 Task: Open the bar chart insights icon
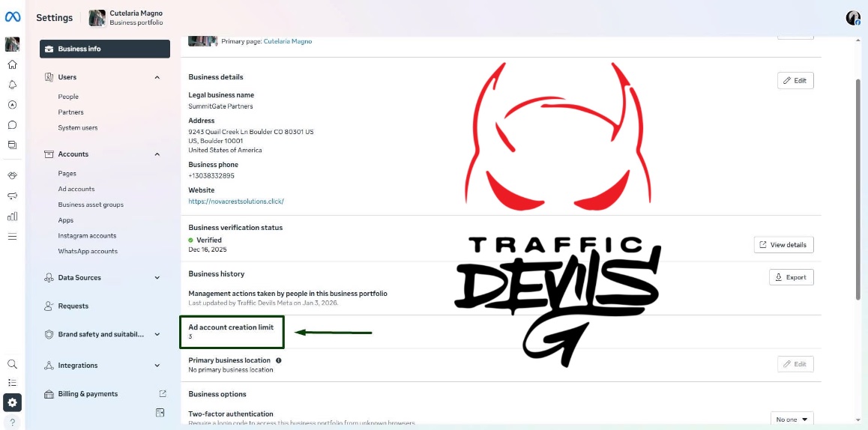pyautogui.click(x=12, y=216)
